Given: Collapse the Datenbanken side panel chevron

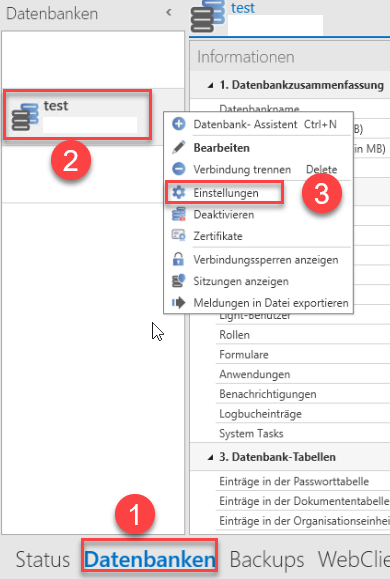Looking at the screenshot, I should click(169, 13).
